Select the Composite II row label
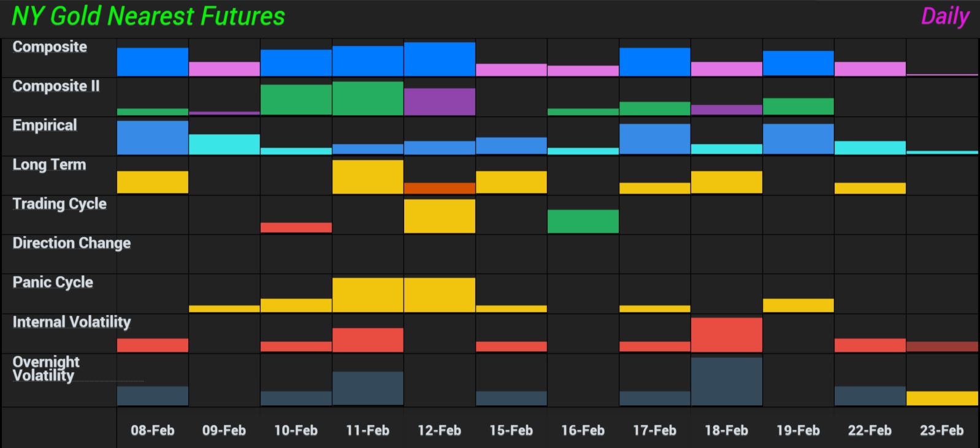This screenshot has width=980, height=448. tap(56, 86)
